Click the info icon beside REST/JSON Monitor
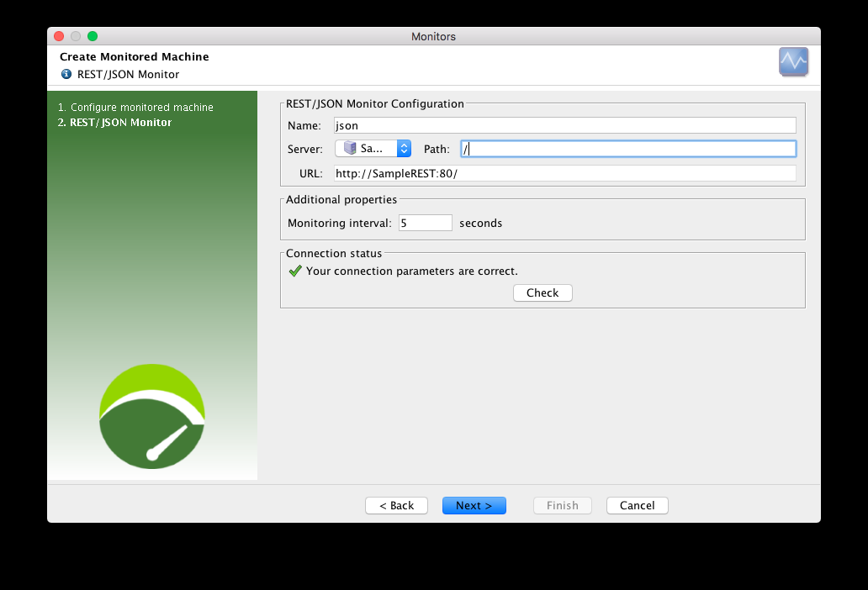The height and width of the screenshot is (590, 868). coord(66,74)
